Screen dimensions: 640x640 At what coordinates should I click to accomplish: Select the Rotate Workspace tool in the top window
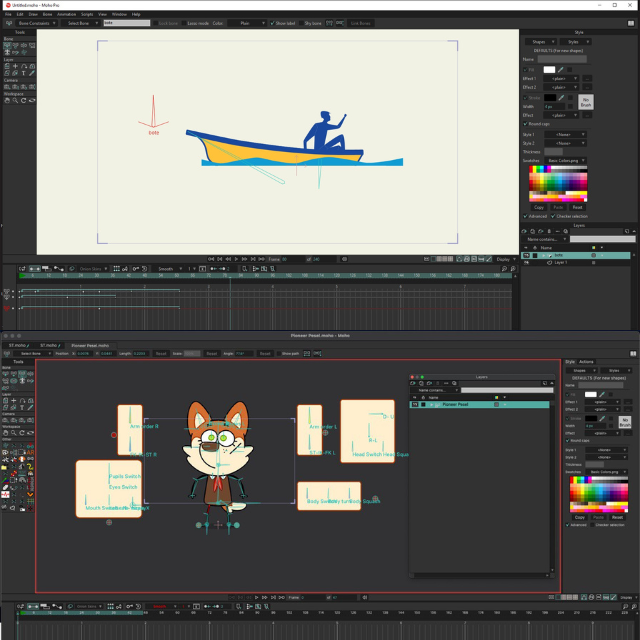[24, 100]
